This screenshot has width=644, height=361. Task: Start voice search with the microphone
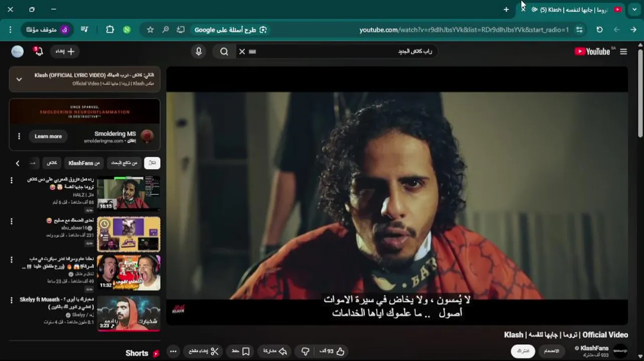point(199,51)
